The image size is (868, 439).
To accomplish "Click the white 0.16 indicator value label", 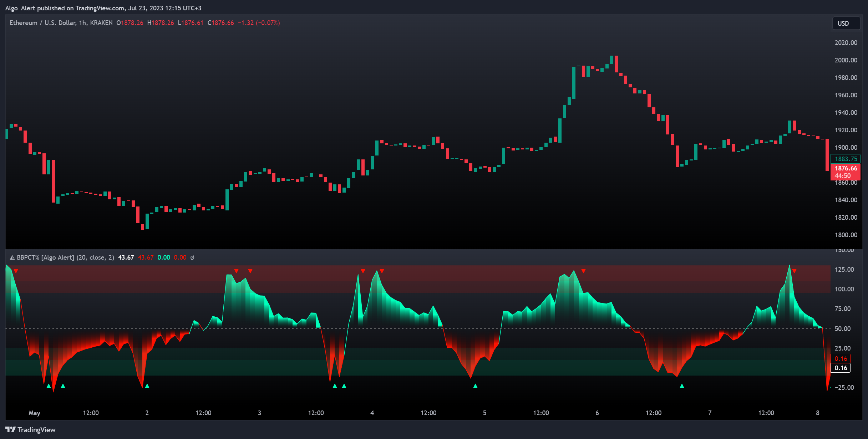I will click(841, 368).
